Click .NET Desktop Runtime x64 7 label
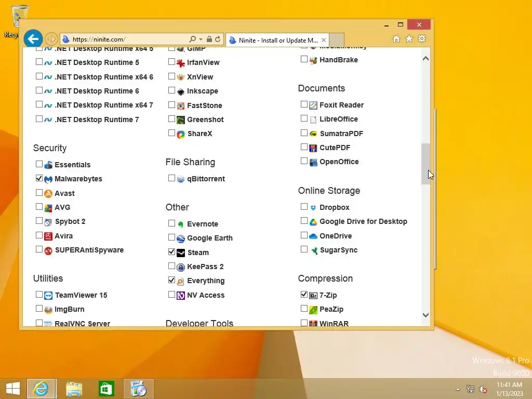The image size is (532, 399). coord(104,105)
